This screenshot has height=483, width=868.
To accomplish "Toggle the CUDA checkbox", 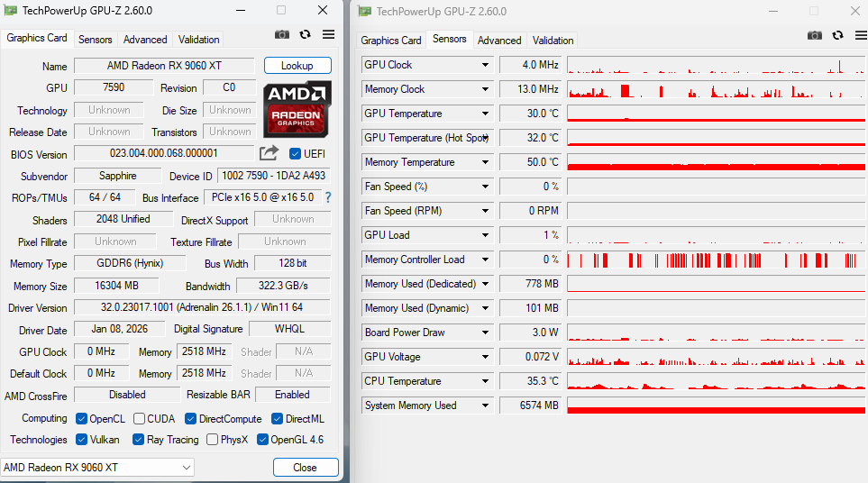I will click(x=139, y=419).
